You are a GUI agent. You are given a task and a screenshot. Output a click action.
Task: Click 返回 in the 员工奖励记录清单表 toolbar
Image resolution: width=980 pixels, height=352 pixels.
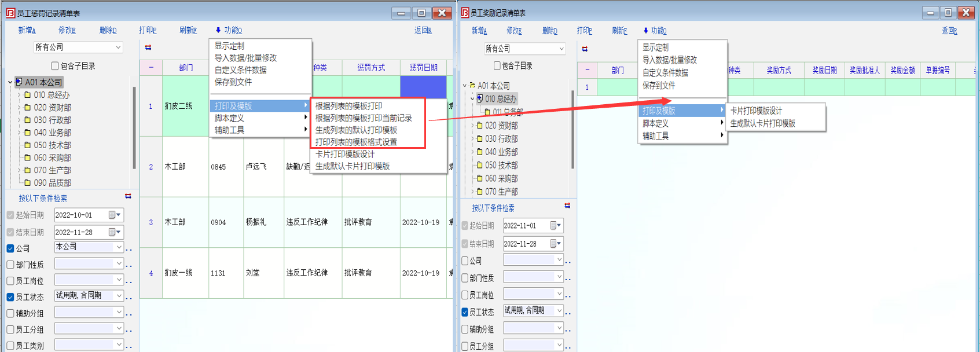pos(949,31)
